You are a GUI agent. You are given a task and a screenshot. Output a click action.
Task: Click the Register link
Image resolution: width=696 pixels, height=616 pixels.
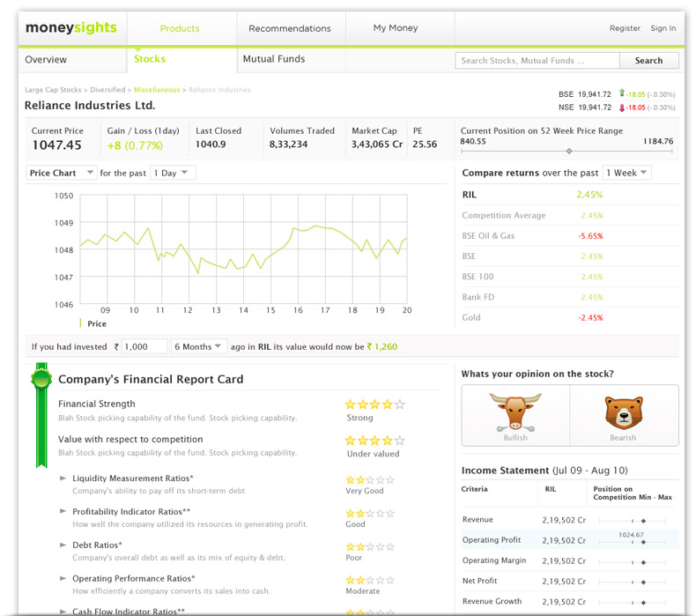pos(625,28)
